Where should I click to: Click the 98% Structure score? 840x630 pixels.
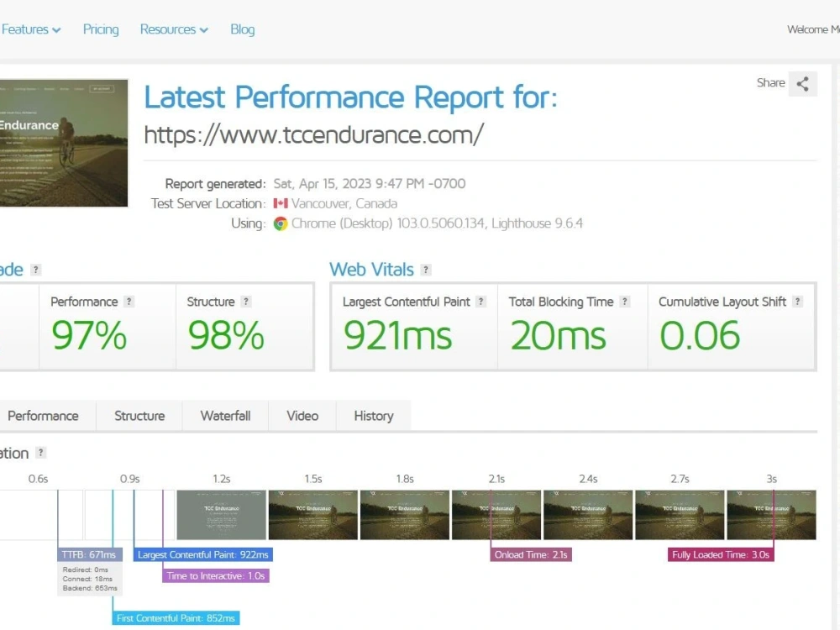coord(225,335)
